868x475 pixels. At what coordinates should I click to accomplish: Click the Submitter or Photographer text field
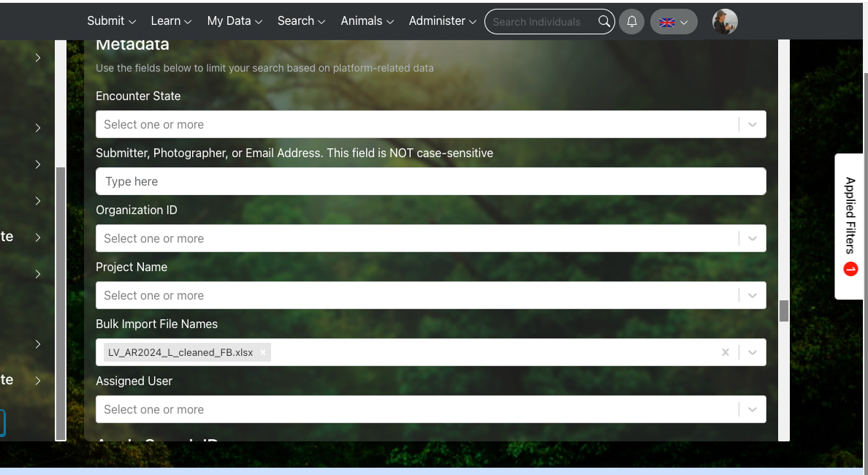tap(430, 181)
